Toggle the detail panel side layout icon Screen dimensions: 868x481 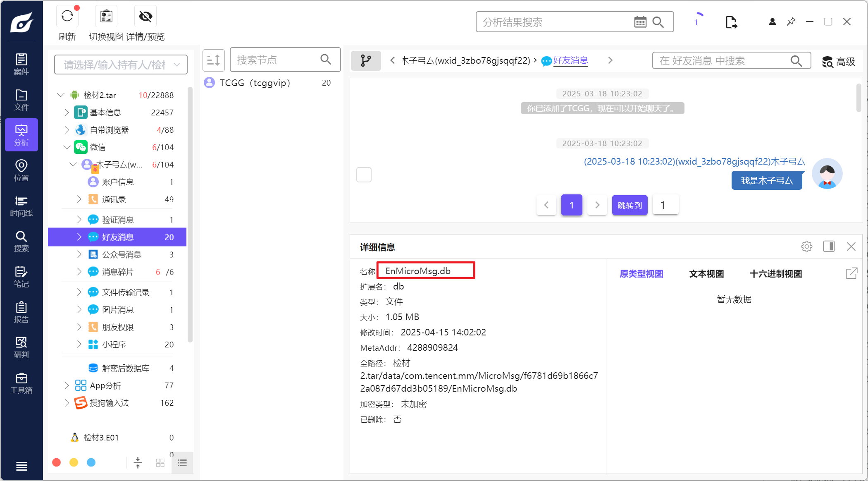pyautogui.click(x=828, y=247)
